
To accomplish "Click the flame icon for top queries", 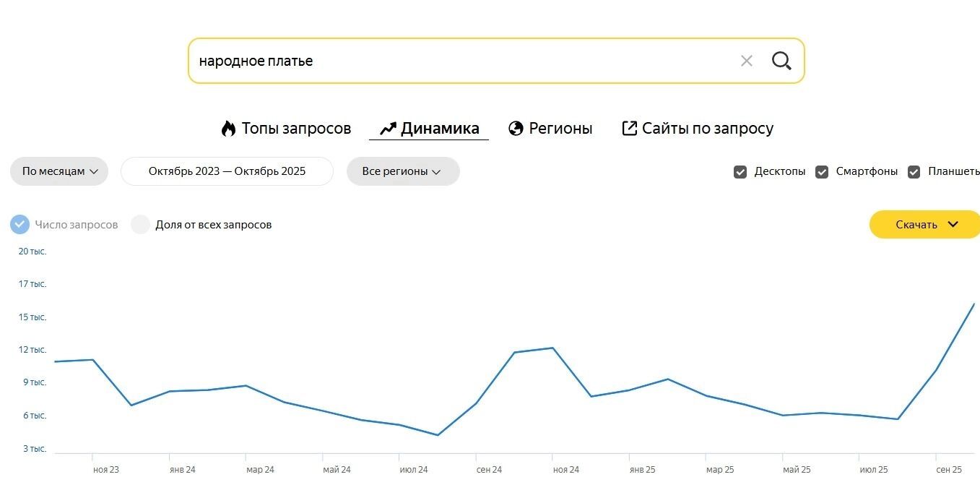I will (x=229, y=129).
